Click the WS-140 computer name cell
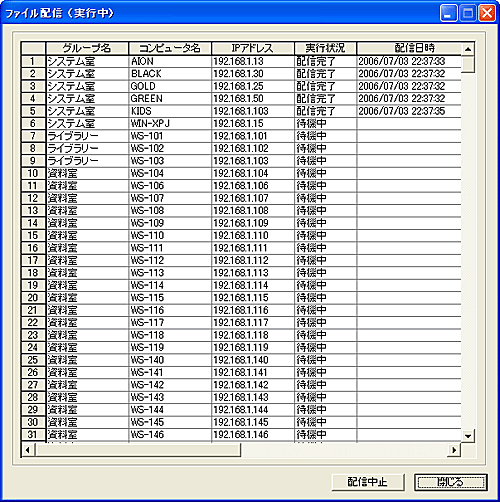Image resolution: width=500 pixels, height=502 pixels. 170,360
